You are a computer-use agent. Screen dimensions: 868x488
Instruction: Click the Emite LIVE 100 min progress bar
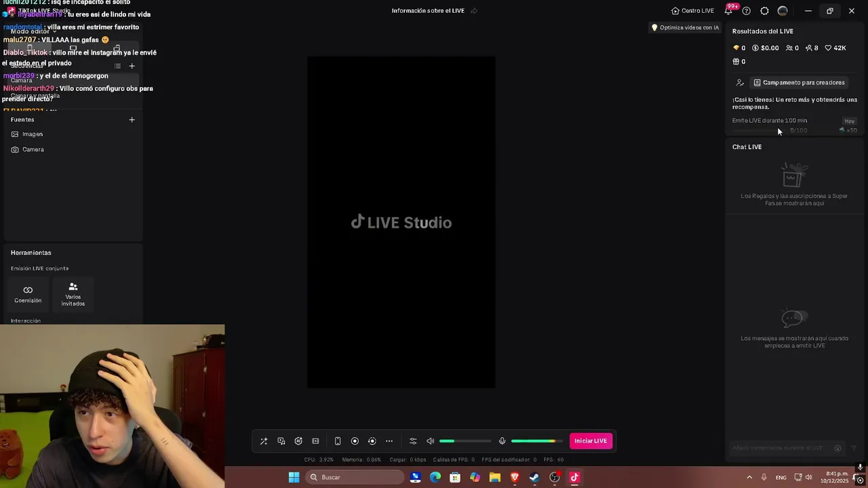coord(759,130)
